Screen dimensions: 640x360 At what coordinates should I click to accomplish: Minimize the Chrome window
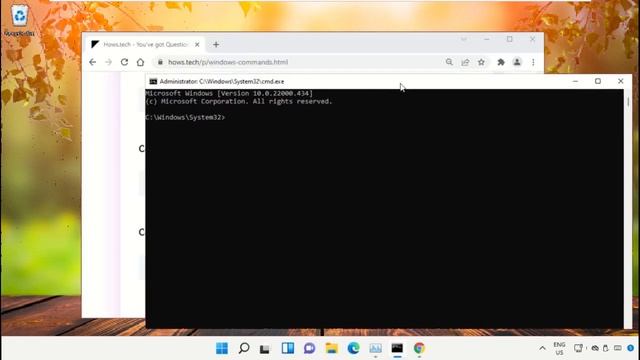coord(487,39)
